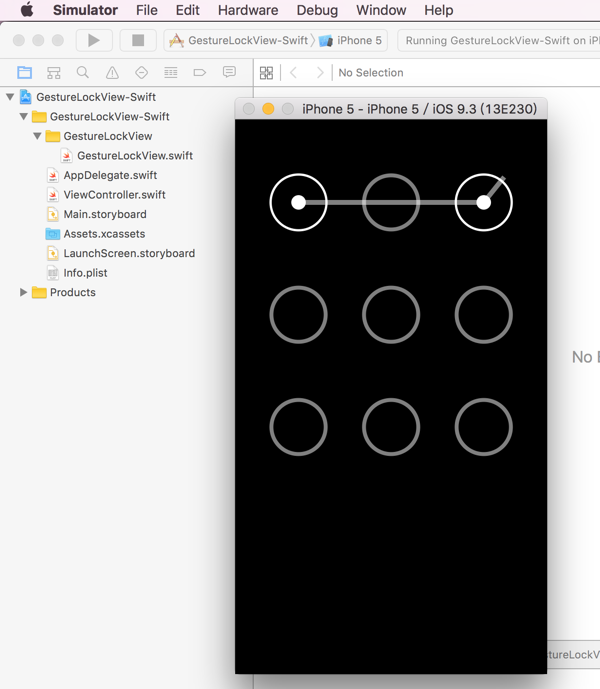Viewport: 600px width, 689px height.
Task: Tap the top-right lock circle
Action: [x=484, y=202]
